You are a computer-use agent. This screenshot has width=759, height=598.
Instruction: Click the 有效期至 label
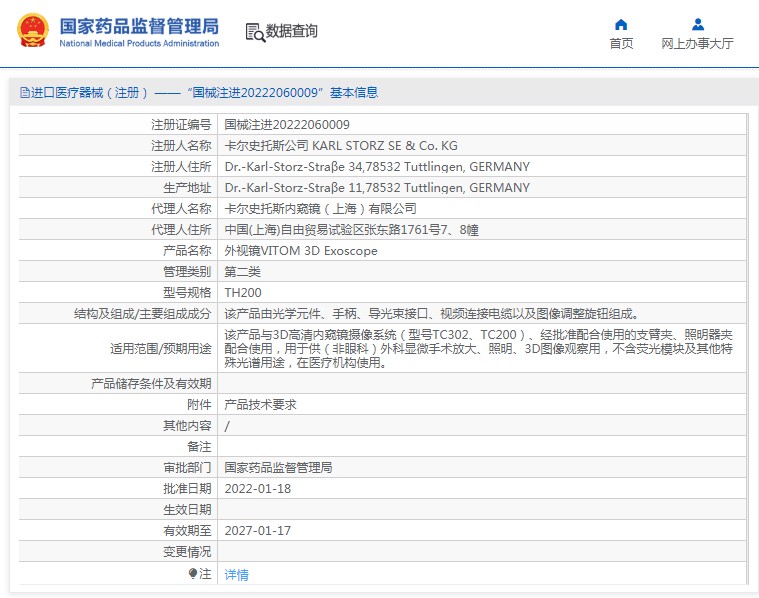click(x=187, y=531)
